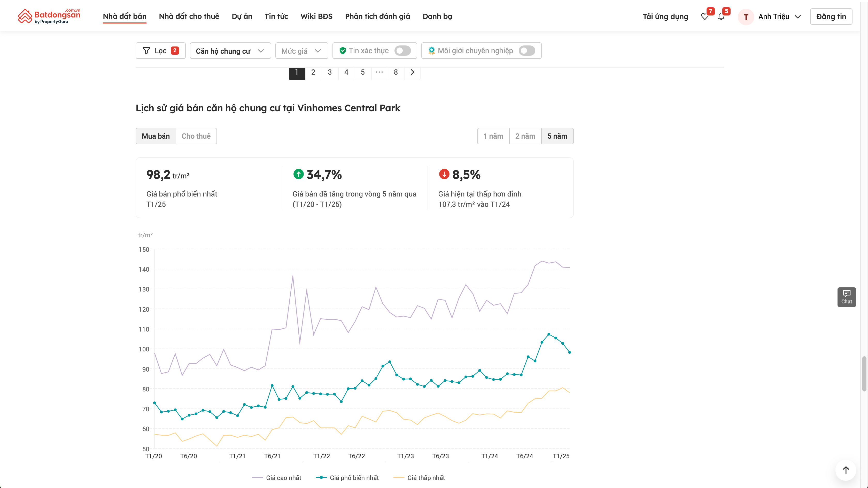Click green shield verified icon
The height and width of the screenshot is (488, 868).
[x=343, y=51]
